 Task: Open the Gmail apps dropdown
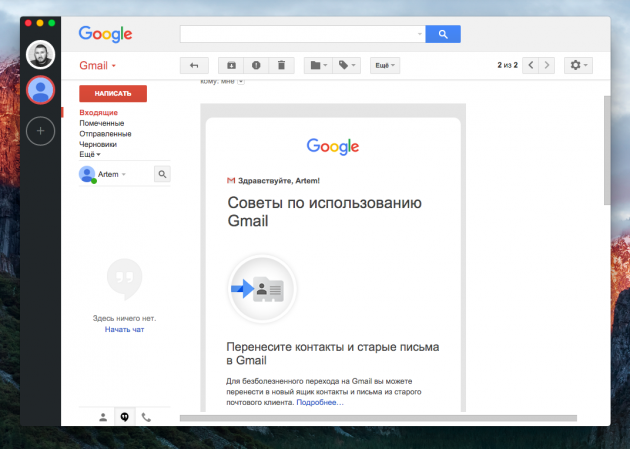(x=98, y=65)
